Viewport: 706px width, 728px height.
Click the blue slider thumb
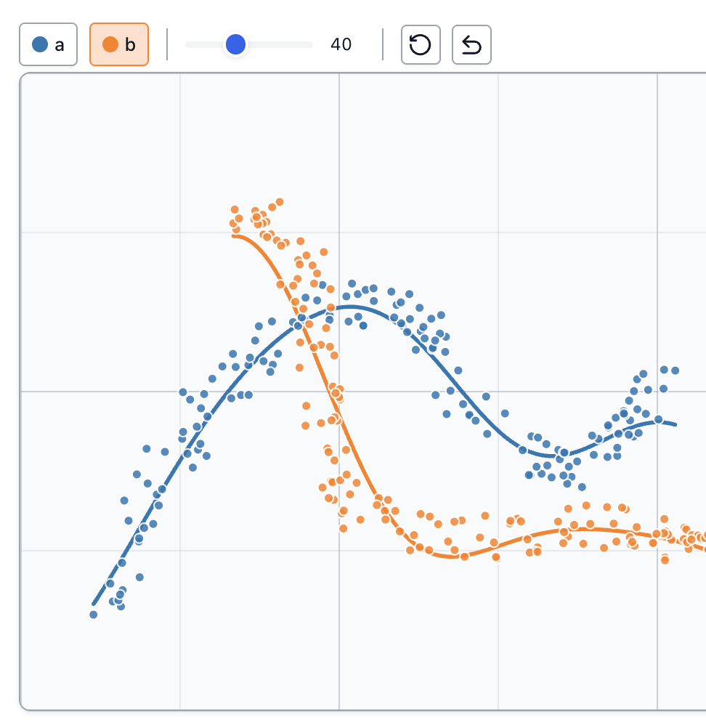point(235,45)
